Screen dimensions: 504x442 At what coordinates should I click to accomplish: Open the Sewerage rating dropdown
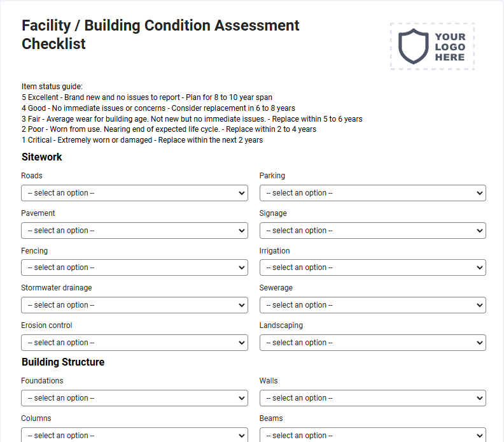[372, 305]
